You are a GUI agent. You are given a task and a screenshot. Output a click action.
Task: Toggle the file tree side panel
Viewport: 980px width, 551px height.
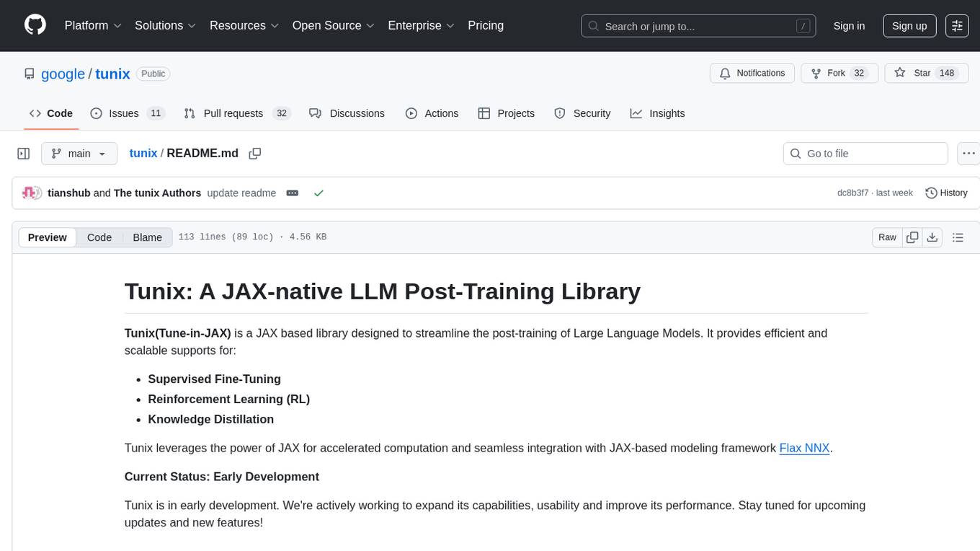tap(24, 154)
